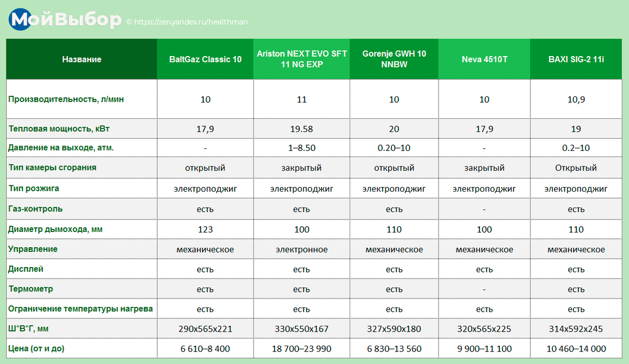Select the Gorenje GWH 10 NNBW header

point(394,59)
